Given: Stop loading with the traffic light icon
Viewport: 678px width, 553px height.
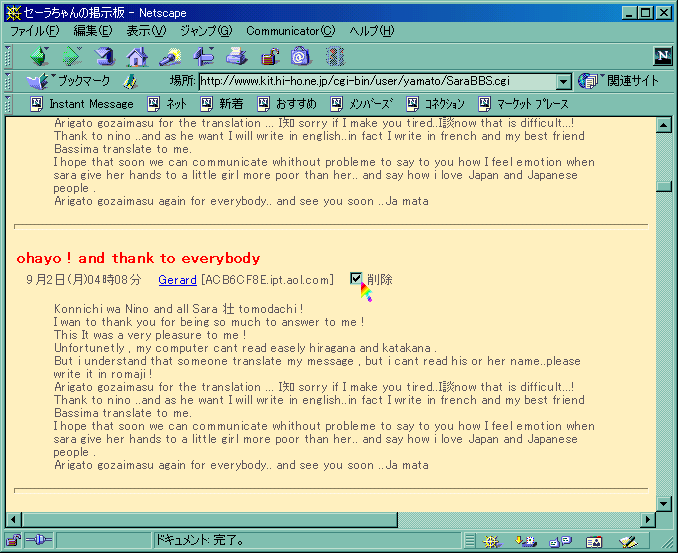Looking at the screenshot, I should coord(335,57).
